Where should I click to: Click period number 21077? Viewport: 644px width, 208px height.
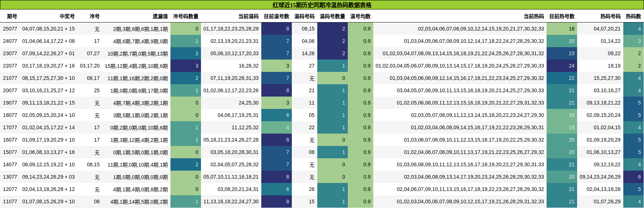(10, 78)
